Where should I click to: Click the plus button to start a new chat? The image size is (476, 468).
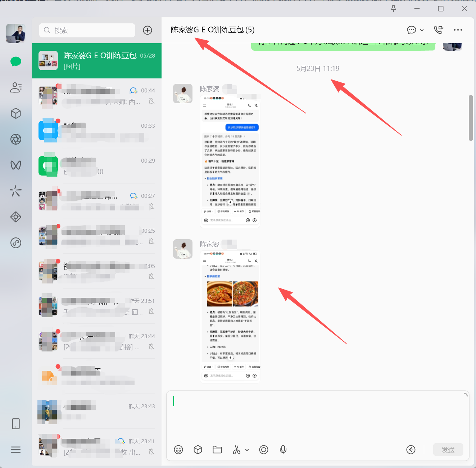[148, 30]
